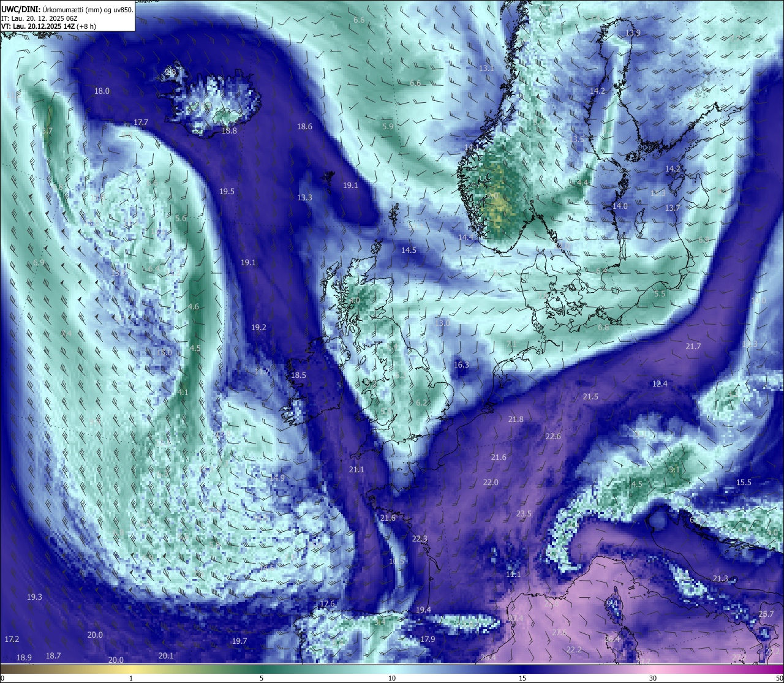
Task: Click the 17.7 value label
Action: (x=141, y=123)
